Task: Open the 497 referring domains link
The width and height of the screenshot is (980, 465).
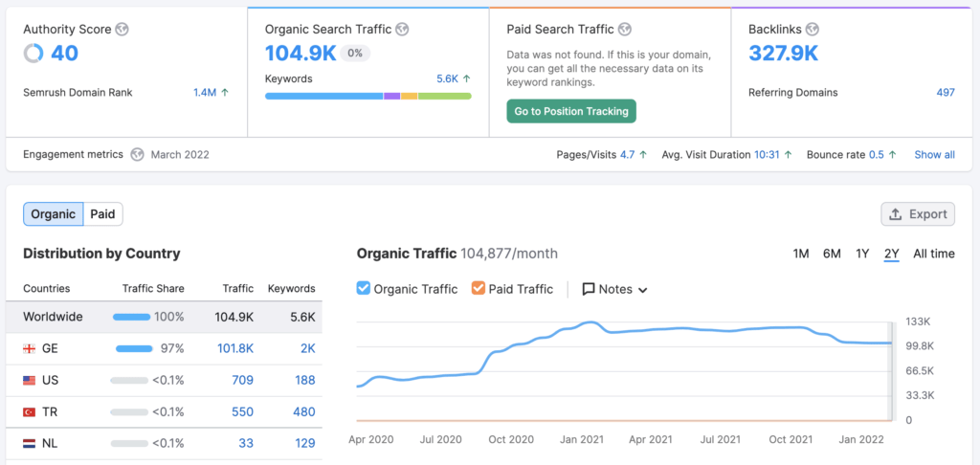Action: pyautogui.click(x=945, y=93)
